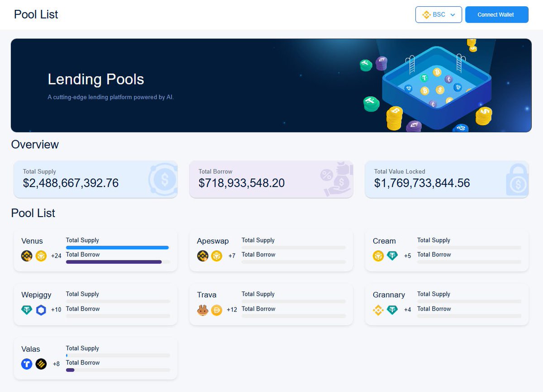
Task: Click the +10 more tokens in Wepiggy
Action: click(x=56, y=310)
